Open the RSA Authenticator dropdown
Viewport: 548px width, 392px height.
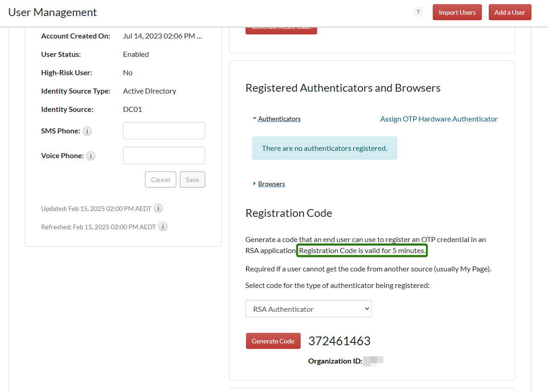(x=308, y=309)
